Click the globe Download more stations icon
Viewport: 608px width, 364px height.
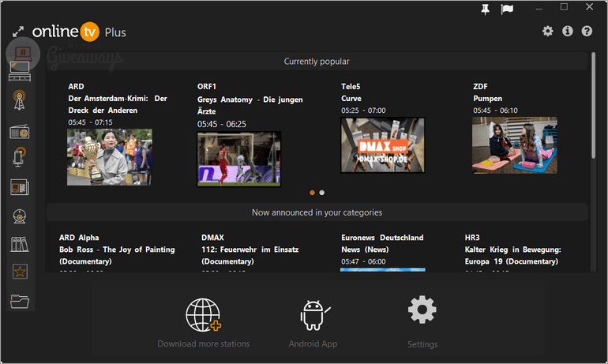(x=203, y=315)
